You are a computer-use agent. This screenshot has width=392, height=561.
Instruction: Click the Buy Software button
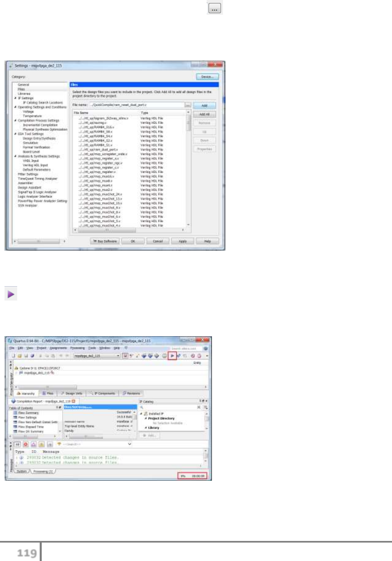pos(105,241)
